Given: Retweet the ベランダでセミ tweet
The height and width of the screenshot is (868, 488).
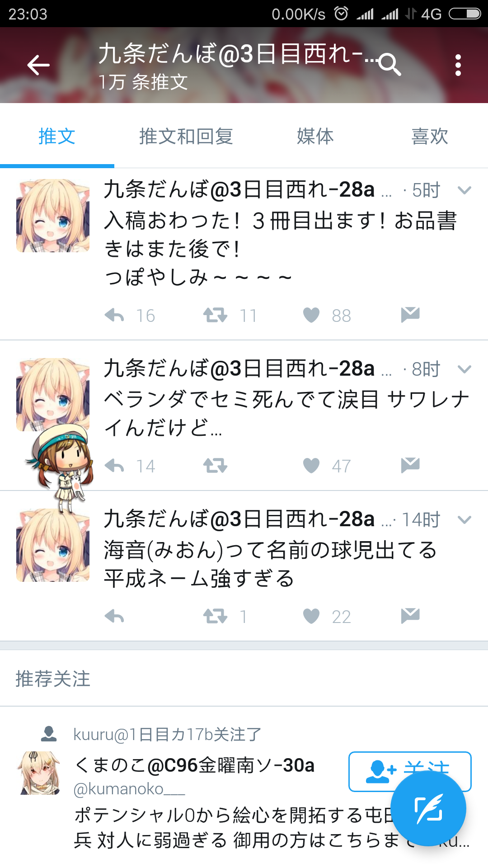Looking at the screenshot, I should pos(215,466).
